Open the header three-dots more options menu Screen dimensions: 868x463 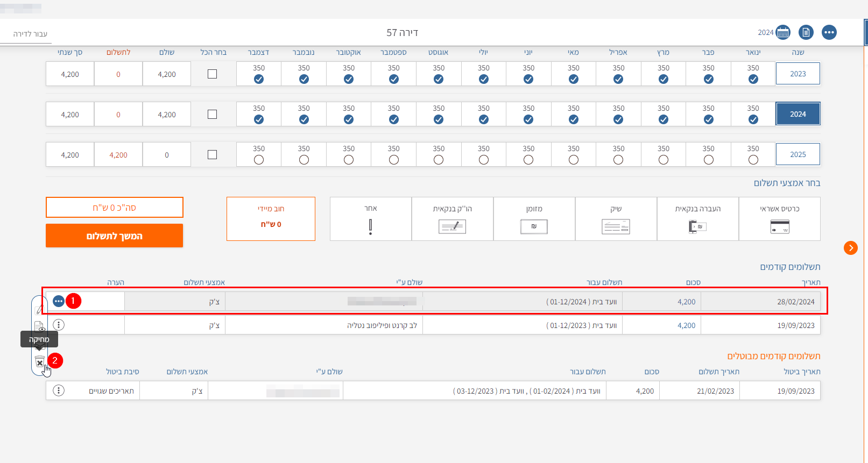[829, 32]
